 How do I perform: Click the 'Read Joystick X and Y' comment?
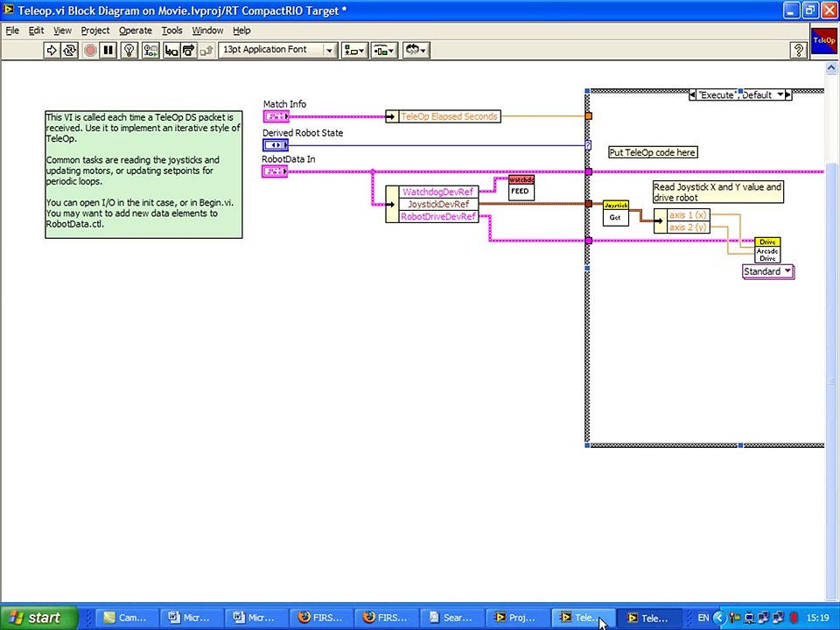pos(717,192)
